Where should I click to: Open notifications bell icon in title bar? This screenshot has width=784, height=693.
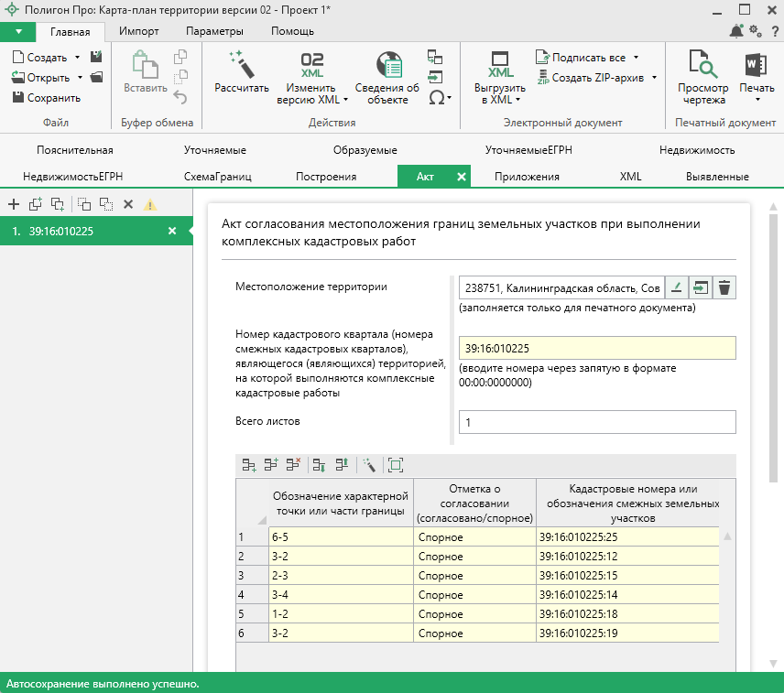coord(736,31)
